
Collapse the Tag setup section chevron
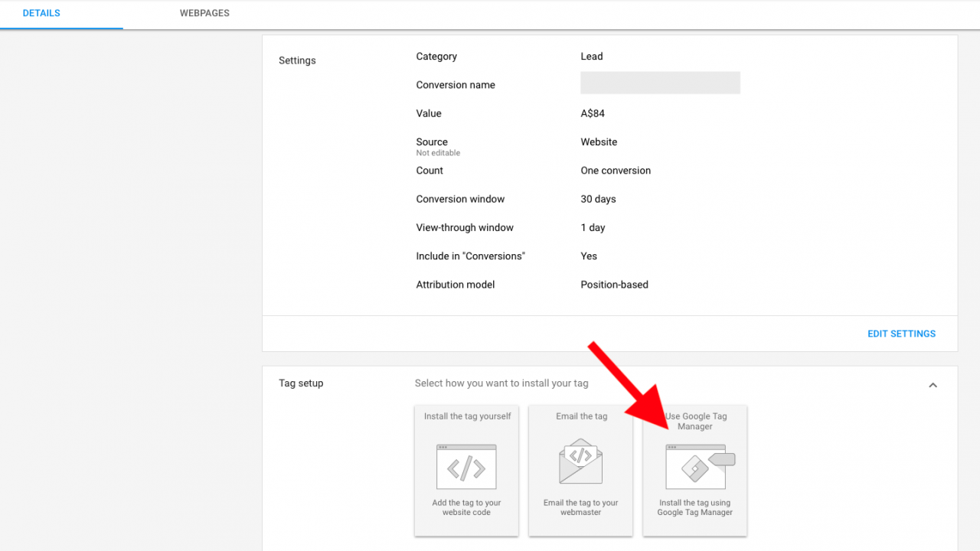click(933, 385)
